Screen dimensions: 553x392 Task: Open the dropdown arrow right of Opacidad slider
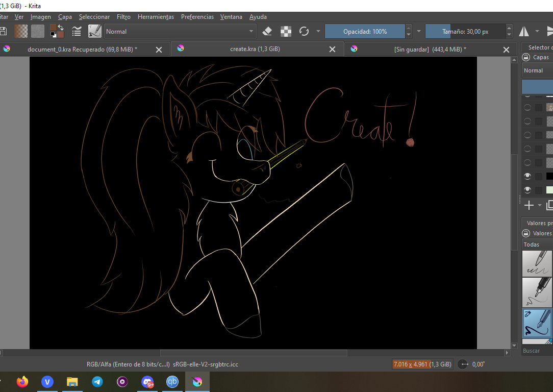click(419, 32)
